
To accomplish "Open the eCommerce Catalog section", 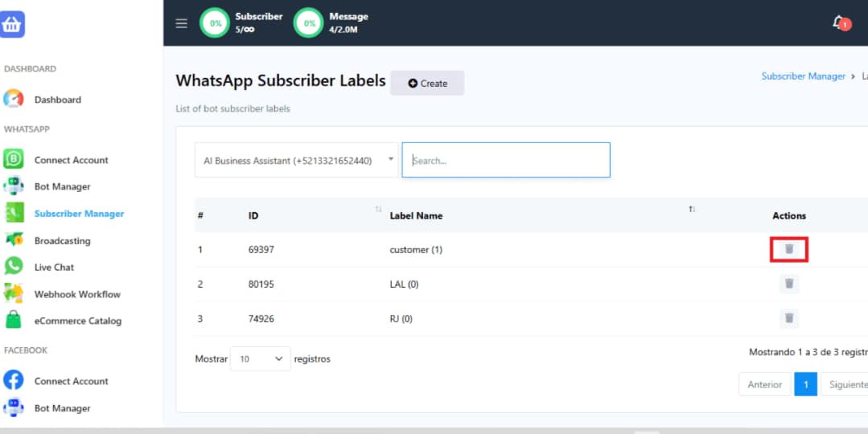I will (77, 321).
